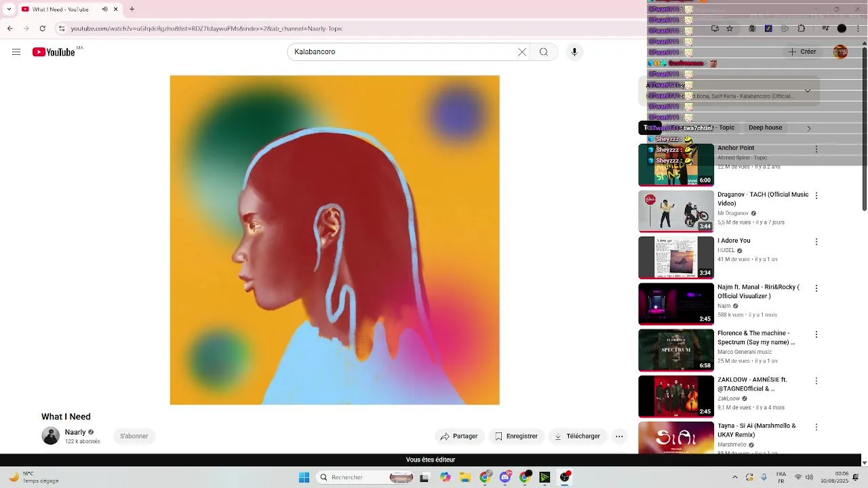This screenshot has height=488, width=868.
Task: Share the video with Partager
Action: 459,436
